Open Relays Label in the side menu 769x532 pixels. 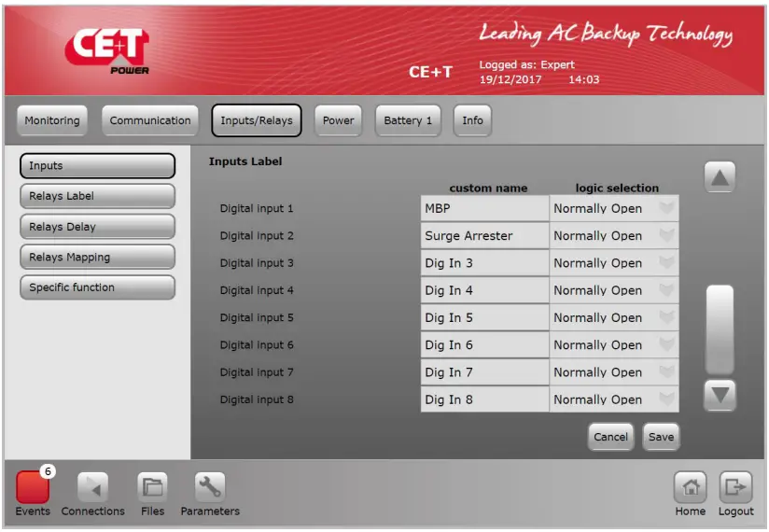tap(98, 196)
